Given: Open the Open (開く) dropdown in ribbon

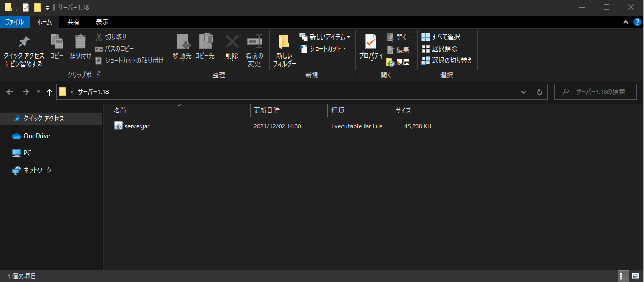Looking at the screenshot, I should tap(399, 38).
